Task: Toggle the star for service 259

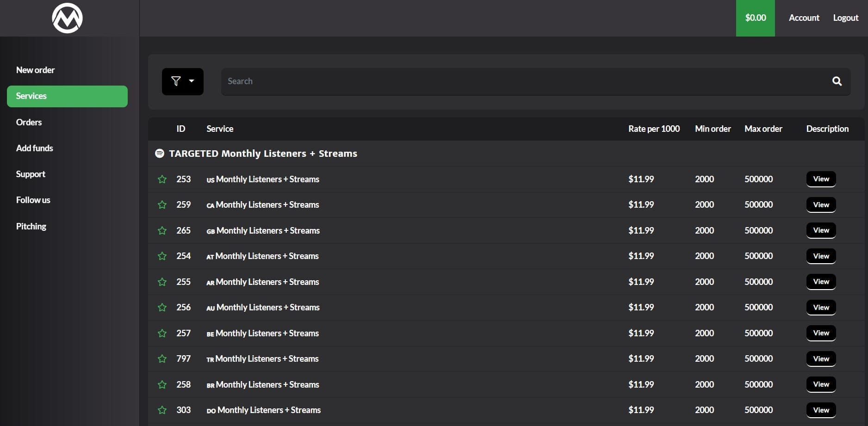Action: point(162,205)
